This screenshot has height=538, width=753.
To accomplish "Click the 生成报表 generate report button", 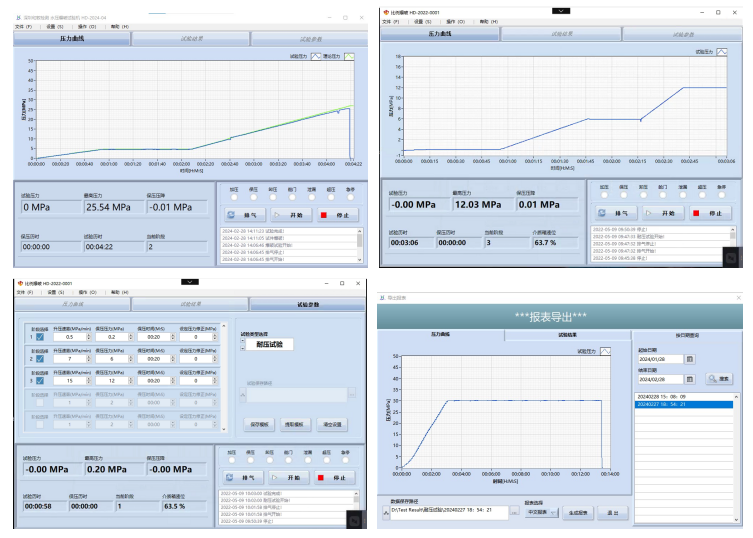I will point(578,513).
